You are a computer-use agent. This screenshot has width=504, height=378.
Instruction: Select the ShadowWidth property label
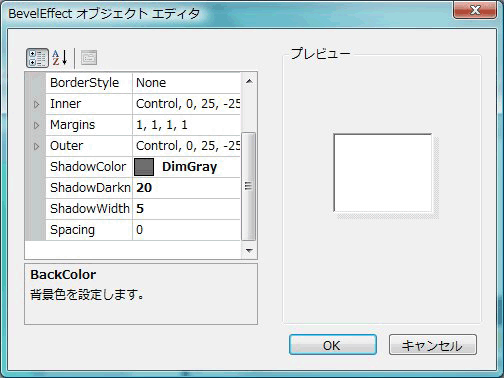coord(90,209)
